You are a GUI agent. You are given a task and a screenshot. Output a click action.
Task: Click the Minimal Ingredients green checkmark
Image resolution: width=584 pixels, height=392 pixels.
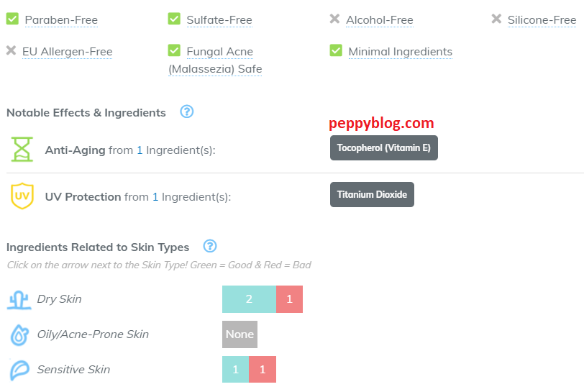pyautogui.click(x=336, y=51)
